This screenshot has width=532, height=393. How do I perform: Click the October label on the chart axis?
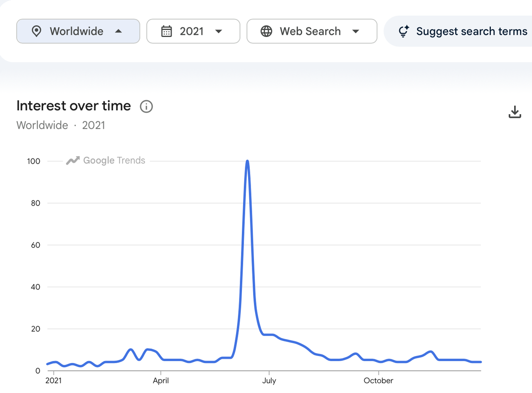click(x=378, y=381)
